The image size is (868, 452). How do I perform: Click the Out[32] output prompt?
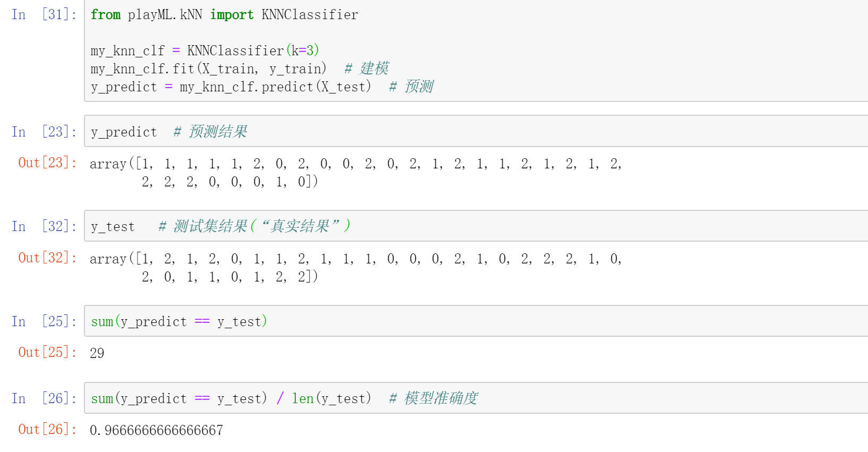pyautogui.click(x=47, y=258)
